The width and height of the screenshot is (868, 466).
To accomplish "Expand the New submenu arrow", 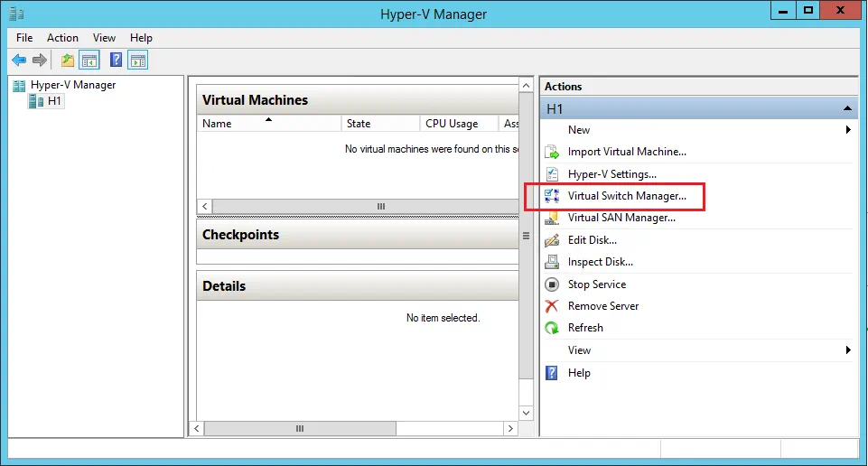I will (x=848, y=130).
